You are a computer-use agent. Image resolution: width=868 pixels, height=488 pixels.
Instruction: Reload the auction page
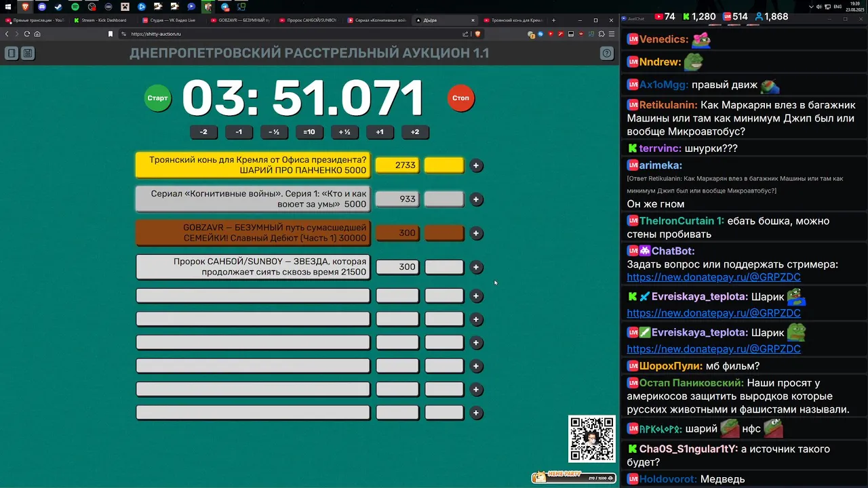27,34
